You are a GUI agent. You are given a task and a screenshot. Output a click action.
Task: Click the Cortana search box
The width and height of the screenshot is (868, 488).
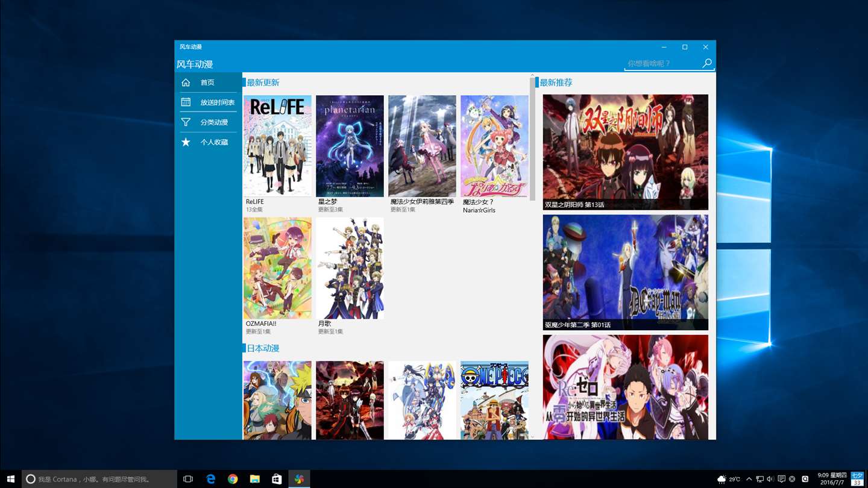pos(99,479)
